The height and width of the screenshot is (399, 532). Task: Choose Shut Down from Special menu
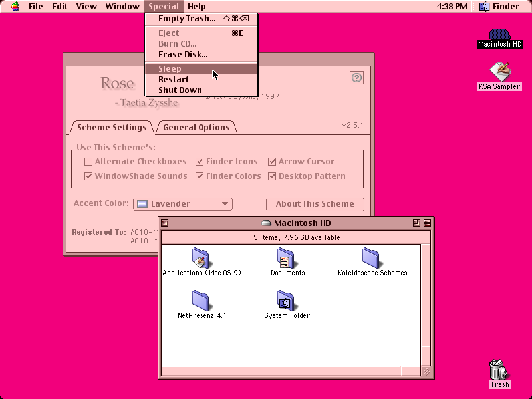pyautogui.click(x=201, y=90)
